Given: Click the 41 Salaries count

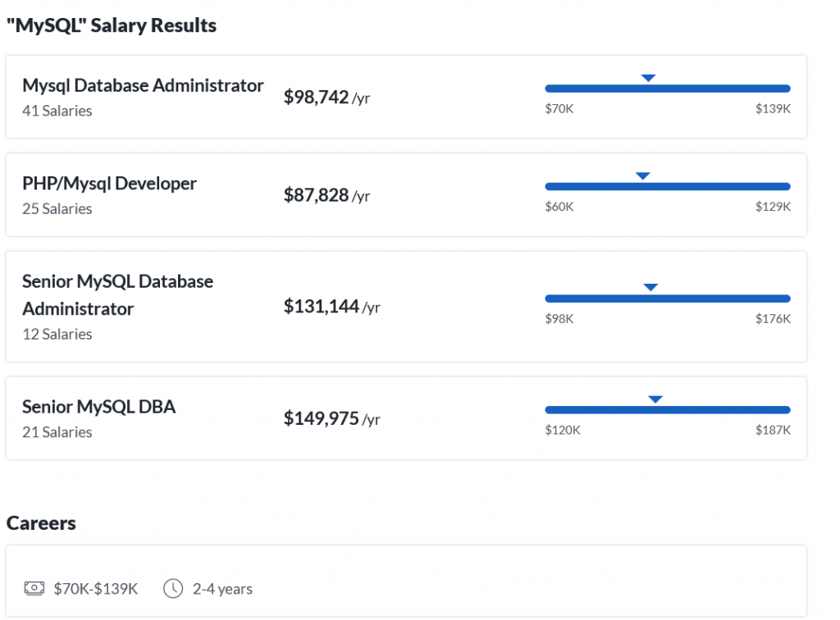Looking at the screenshot, I should point(57,111).
